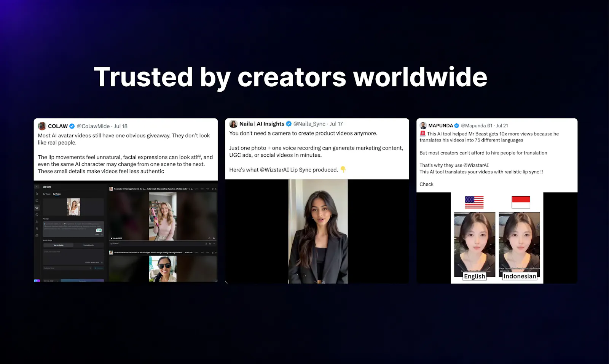The width and height of the screenshot is (609, 364).
Task: Play the first generated lip sync video
Action: pyautogui.click(x=112, y=238)
